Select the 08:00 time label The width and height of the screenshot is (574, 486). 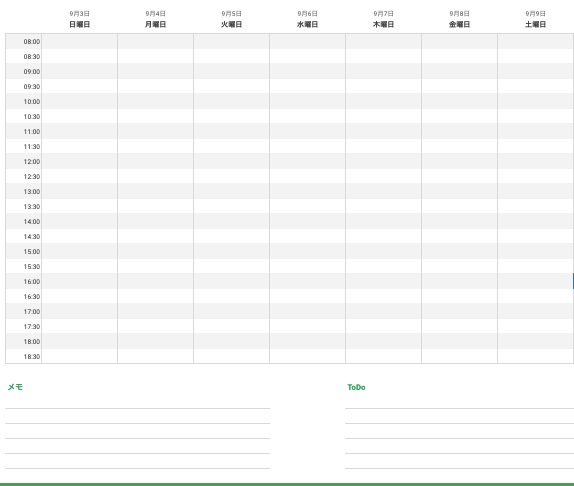point(32,42)
